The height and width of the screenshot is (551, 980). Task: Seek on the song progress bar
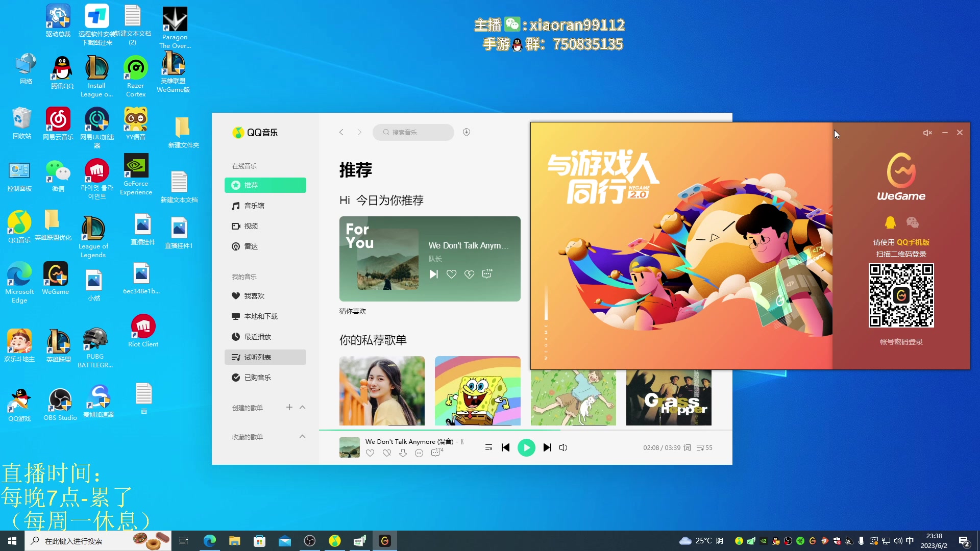coord(526,430)
